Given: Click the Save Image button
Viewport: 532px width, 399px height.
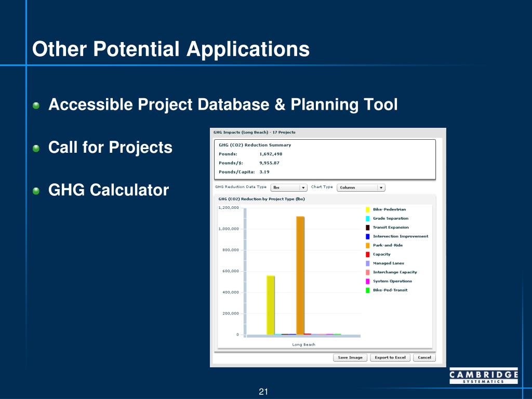Looking at the screenshot, I should (350, 357).
